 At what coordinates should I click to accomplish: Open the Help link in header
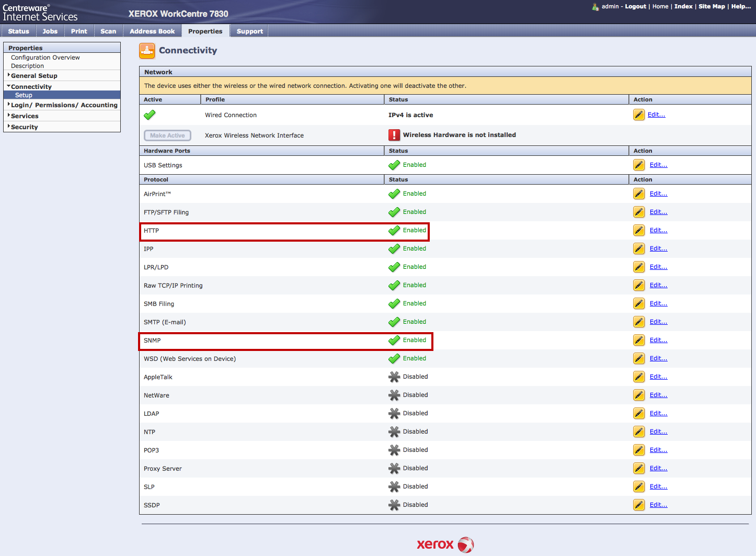741,7
